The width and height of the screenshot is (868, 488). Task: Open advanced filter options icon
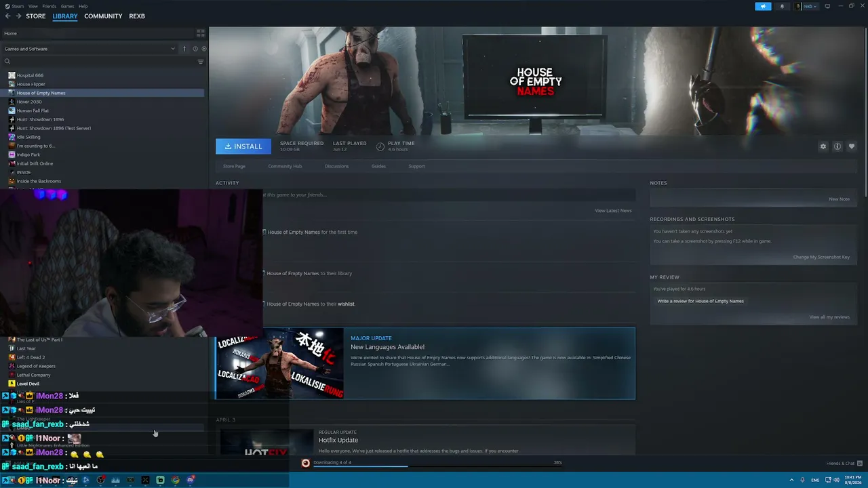(201, 62)
